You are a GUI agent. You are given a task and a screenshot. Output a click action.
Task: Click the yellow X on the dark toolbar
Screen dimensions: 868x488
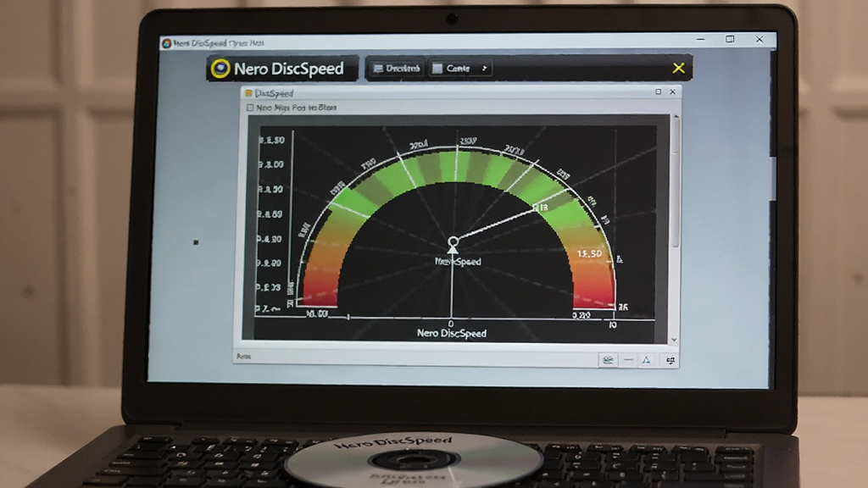[679, 68]
